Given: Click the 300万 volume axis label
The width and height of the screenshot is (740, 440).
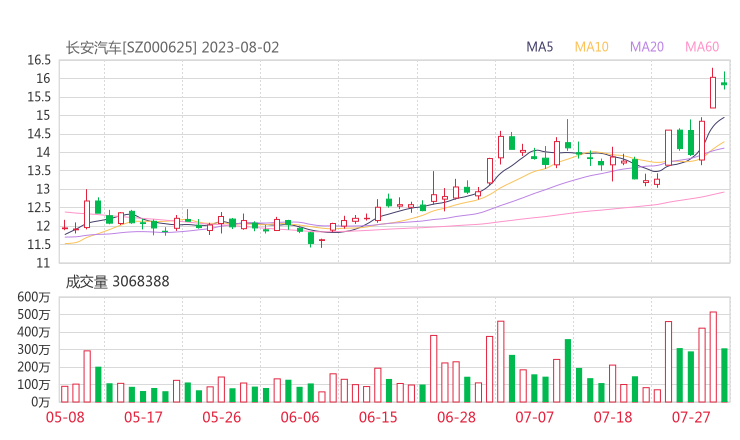Looking at the screenshot, I should [34, 350].
